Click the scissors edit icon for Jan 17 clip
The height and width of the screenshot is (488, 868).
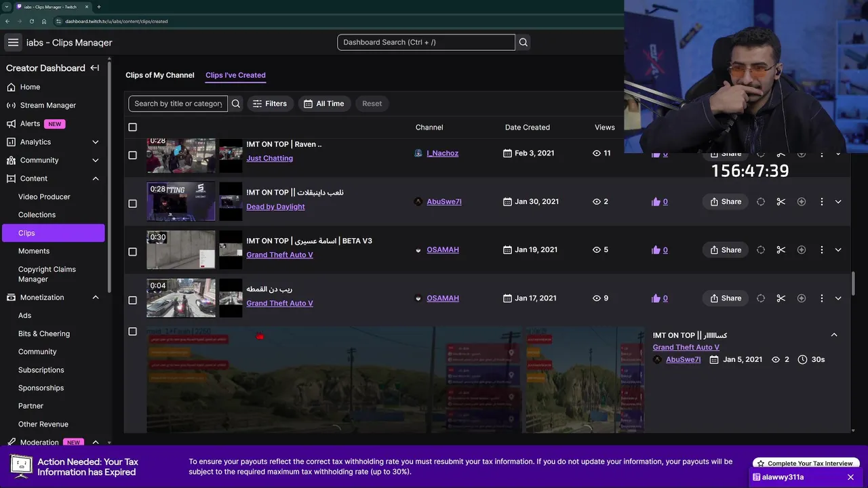[x=781, y=298]
